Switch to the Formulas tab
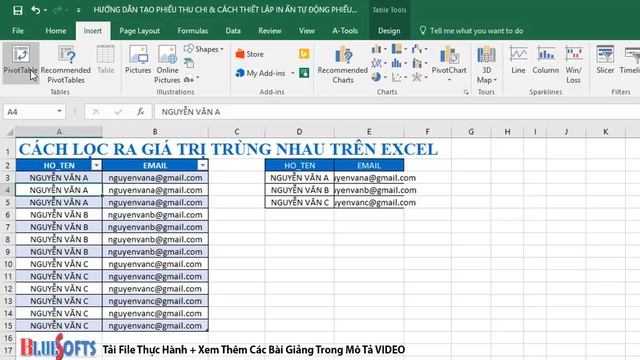The height and width of the screenshot is (360, 640). 193,31
